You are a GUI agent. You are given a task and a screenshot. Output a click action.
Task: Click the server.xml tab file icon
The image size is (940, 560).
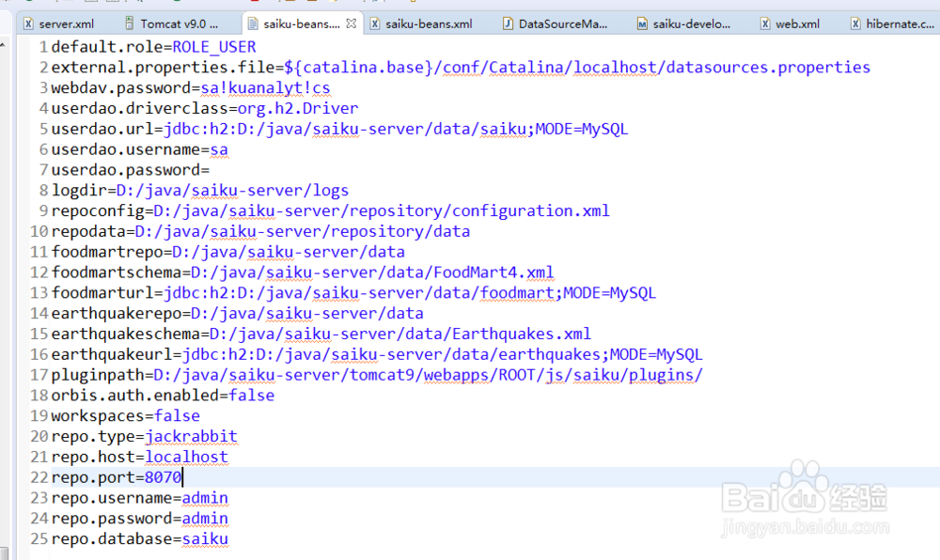[28, 23]
